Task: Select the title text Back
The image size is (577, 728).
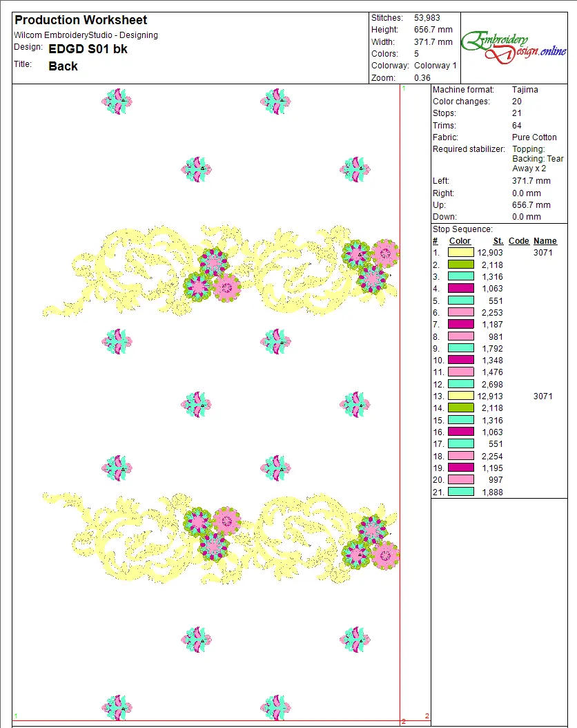Action: click(x=63, y=66)
